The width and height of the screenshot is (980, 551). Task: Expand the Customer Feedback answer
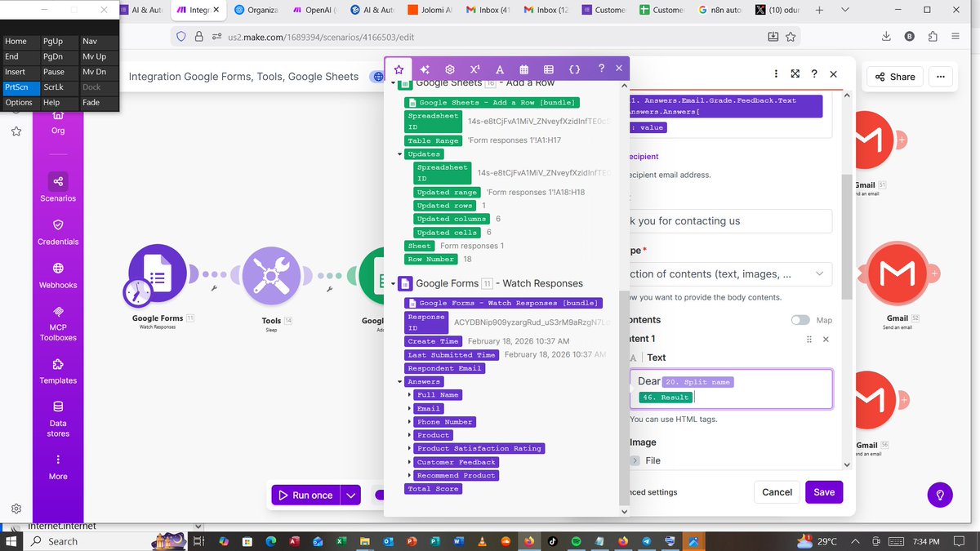tap(409, 462)
